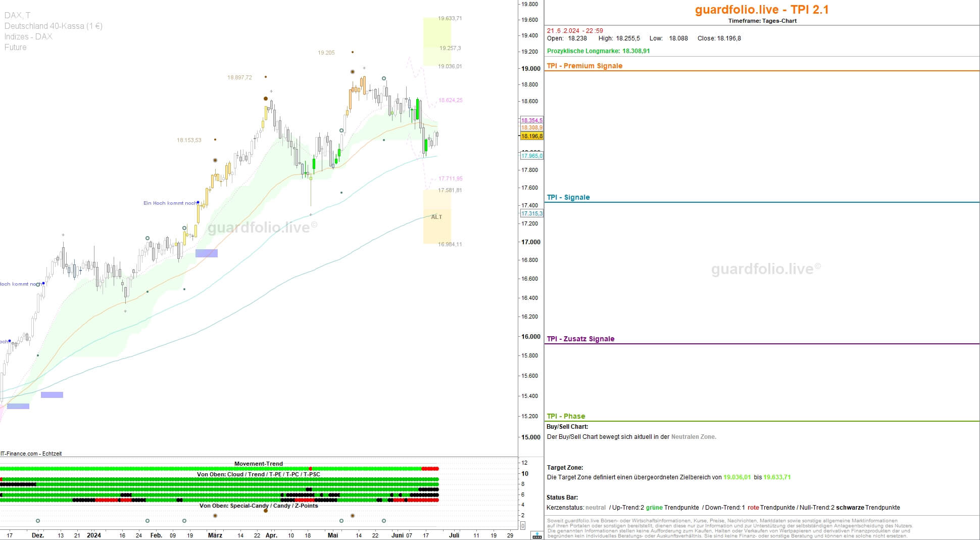Image resolution: width=980 pixels, height=540 pixels.
Task: Click the 'guardfolio.live - TPI 2.1' heading
Action: click(x=762, y=10)
